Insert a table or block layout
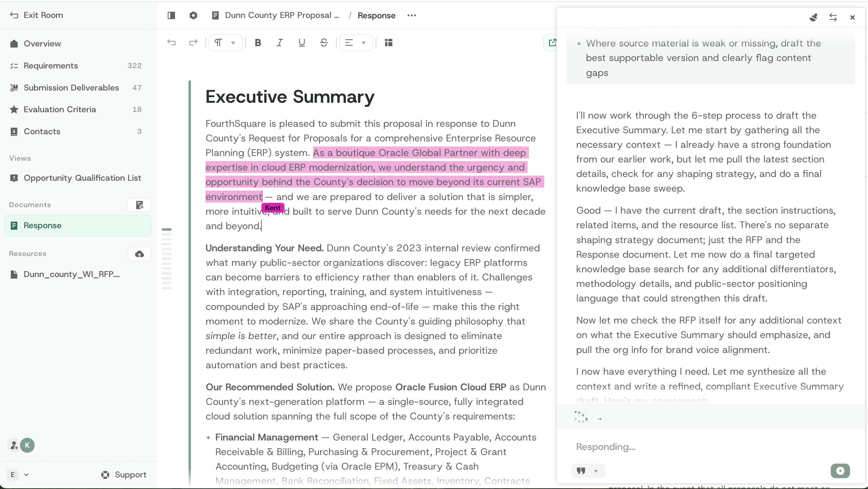The height and width of the screenshot is (489, 868). click(x=389, y=43)
